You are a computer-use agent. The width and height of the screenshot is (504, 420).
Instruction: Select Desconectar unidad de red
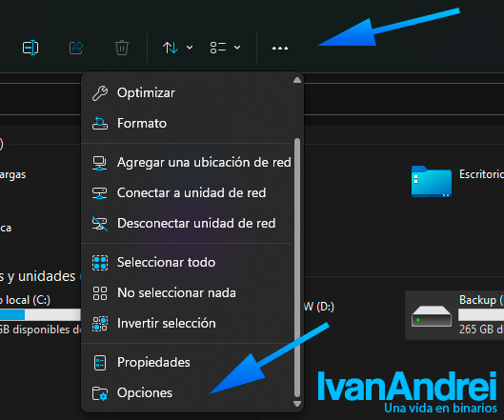pos(187,224)
